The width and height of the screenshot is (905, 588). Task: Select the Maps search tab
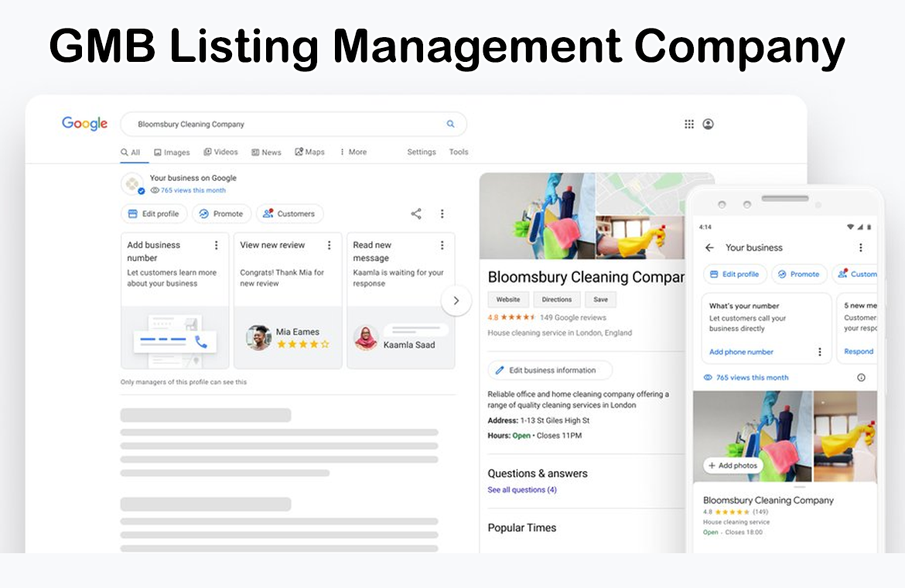point(310,152)
